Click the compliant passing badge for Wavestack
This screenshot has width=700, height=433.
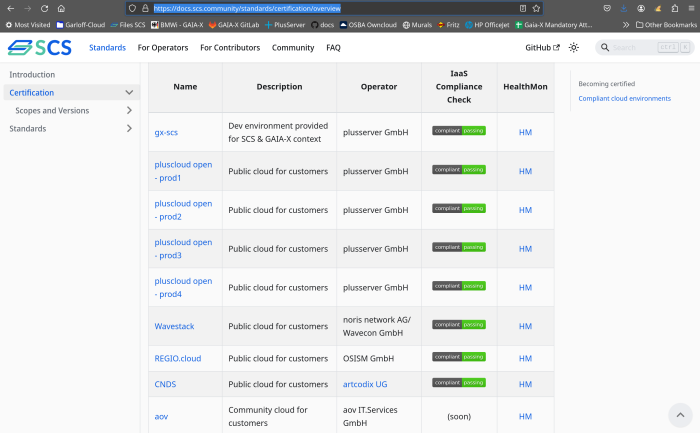[x=459, y=325]
